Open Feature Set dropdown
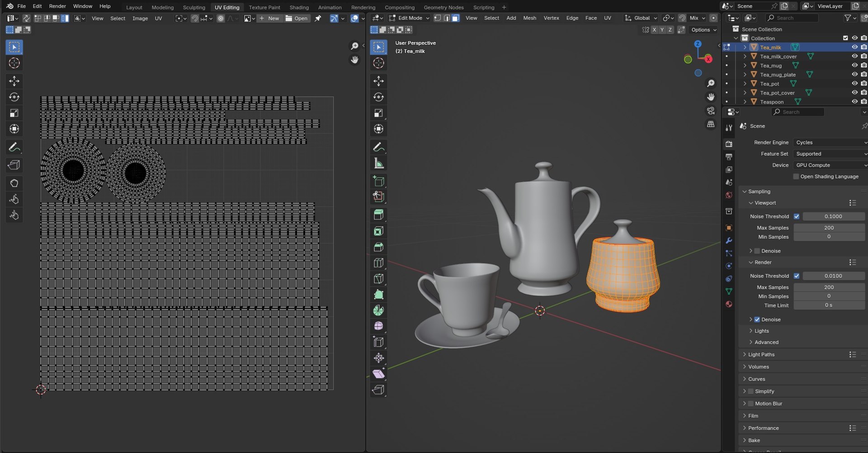868x453 pixels. click(x=830, y=154)
